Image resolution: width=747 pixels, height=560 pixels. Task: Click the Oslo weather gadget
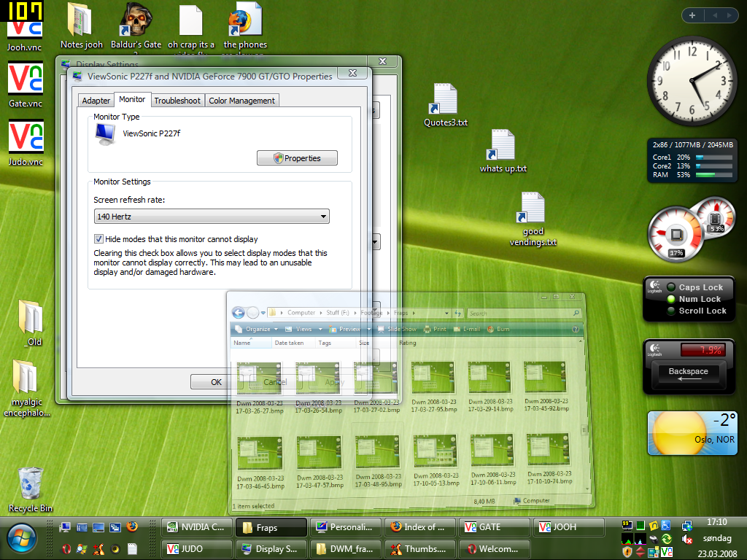tap(692, 433)
